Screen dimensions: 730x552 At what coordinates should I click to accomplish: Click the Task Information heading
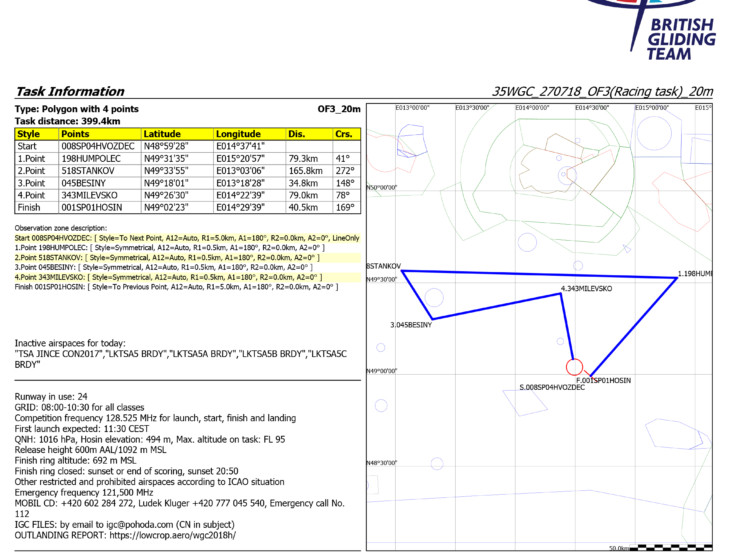[63, 90]
